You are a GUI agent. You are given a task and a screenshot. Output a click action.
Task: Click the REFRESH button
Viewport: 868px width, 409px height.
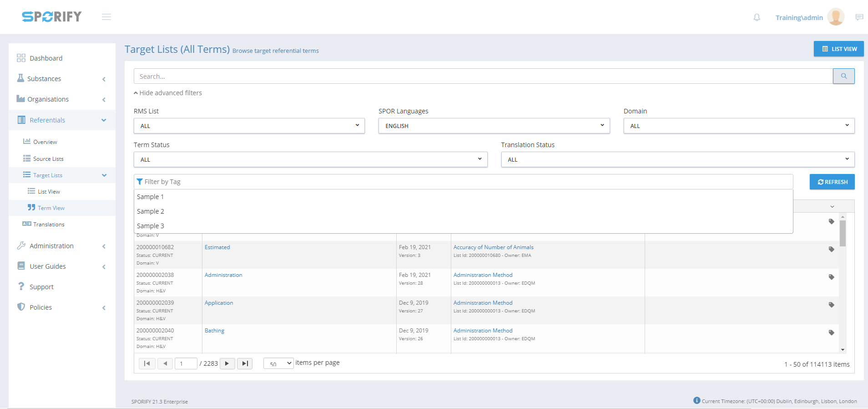tap(832, 182)
